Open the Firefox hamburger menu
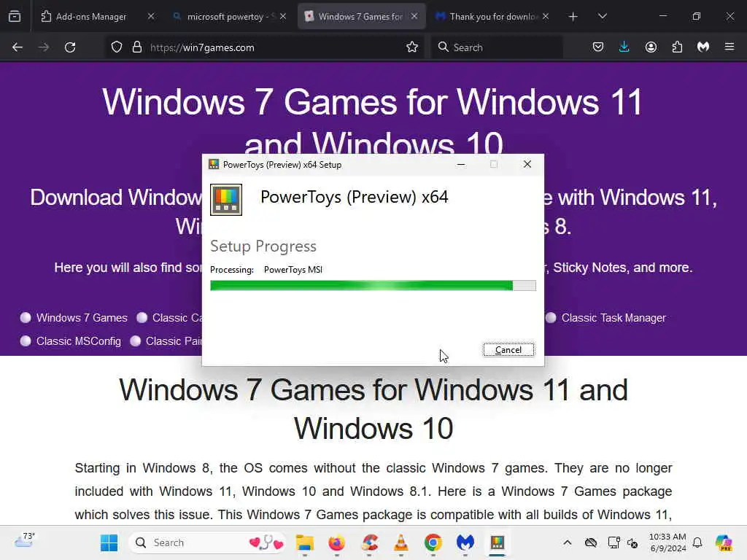 (x=729, y=47)
